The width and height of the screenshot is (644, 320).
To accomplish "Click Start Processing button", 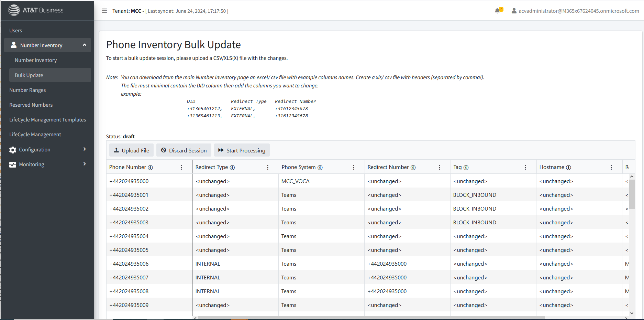I will click(x=242, y=150).
